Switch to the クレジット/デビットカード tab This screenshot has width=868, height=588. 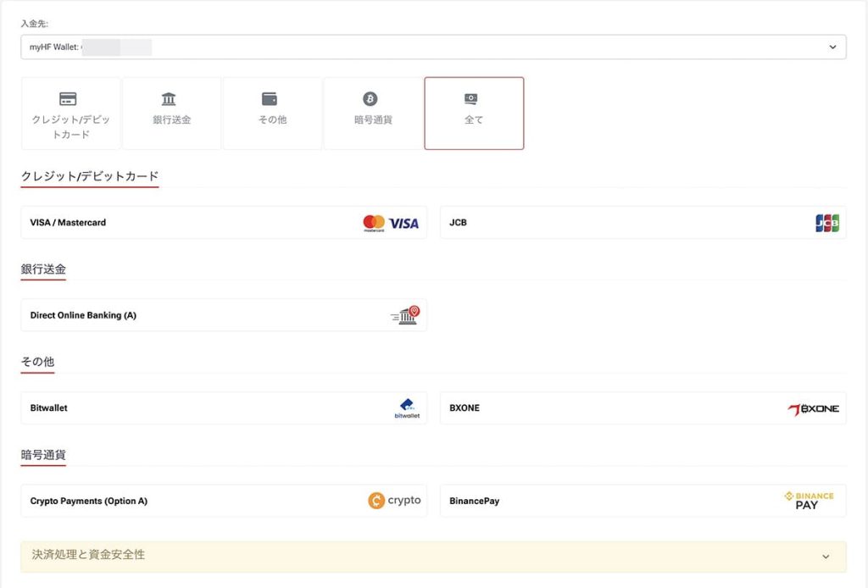tap(70, 114)
